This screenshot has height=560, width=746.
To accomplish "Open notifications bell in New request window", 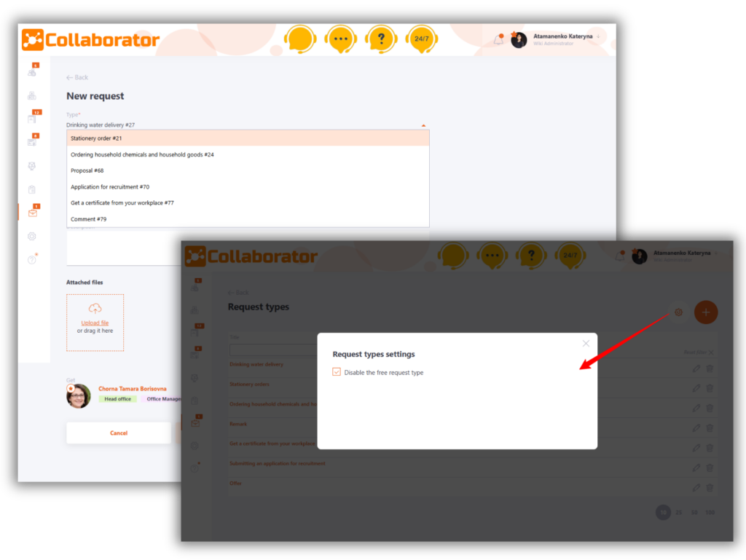I will 498,39.
